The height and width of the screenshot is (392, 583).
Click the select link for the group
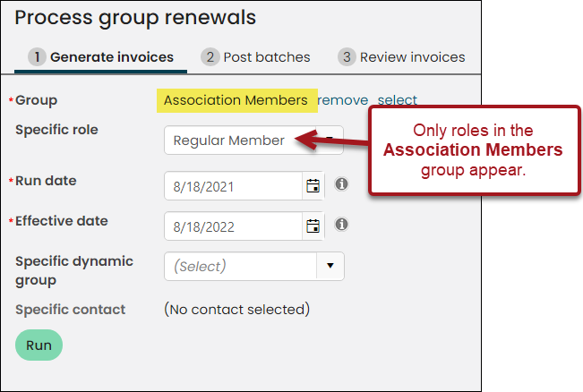click(x=397, y=100)
